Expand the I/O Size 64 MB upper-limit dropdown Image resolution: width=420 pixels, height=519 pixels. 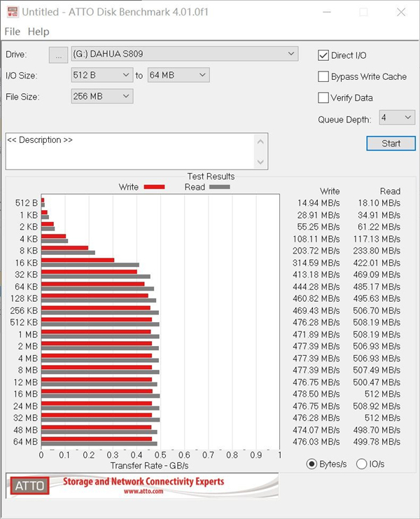(x=178, y=75)
